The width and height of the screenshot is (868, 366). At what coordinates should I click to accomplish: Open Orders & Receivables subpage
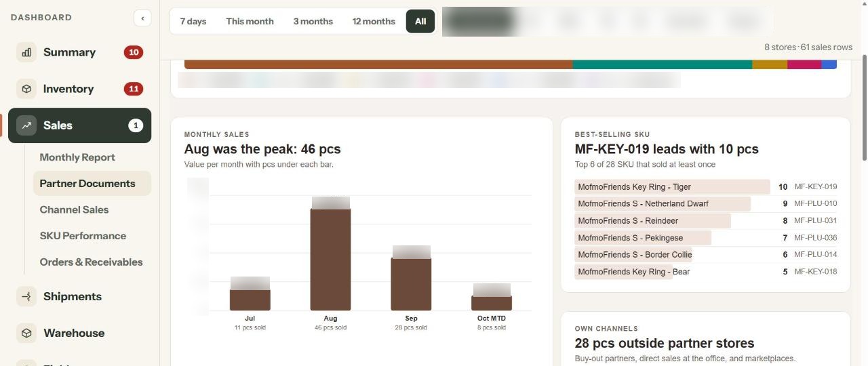92,262
